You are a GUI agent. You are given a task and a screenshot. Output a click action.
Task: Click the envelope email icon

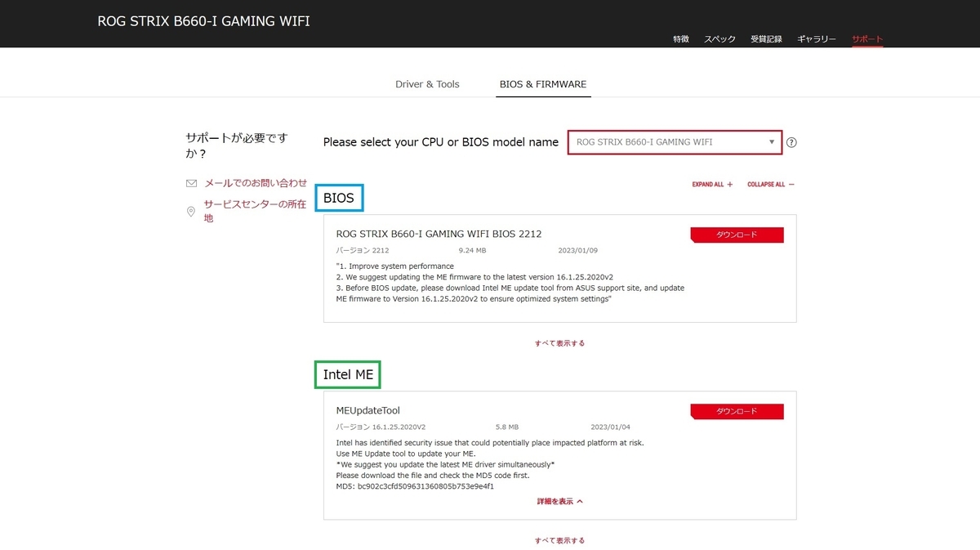tap(191, 183)
